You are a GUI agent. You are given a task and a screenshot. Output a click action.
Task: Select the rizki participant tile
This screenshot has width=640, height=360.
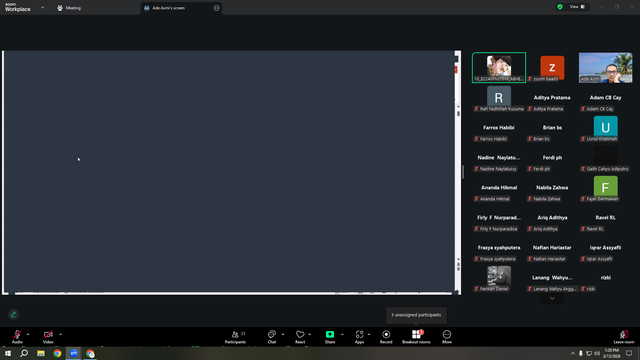[606, 279]
